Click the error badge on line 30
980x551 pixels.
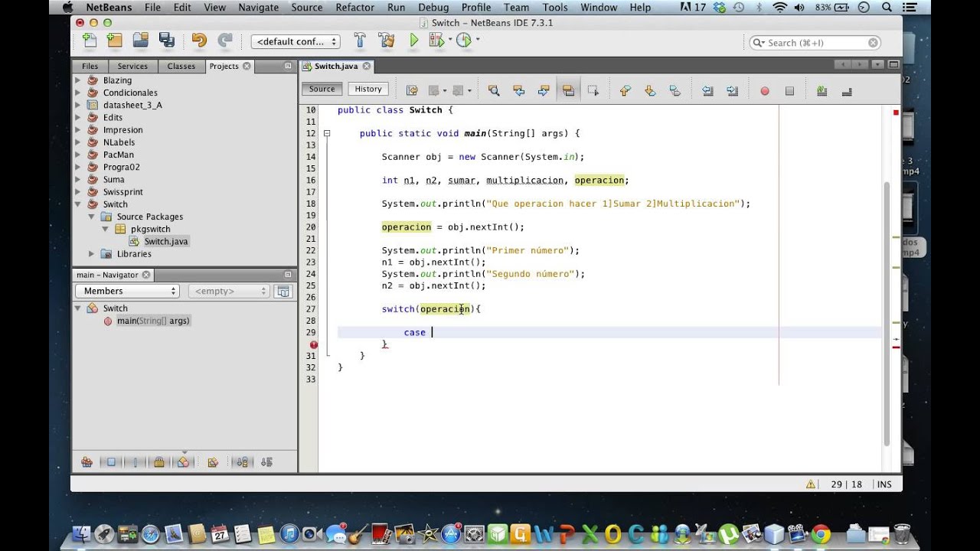click(x=314, y=344)
